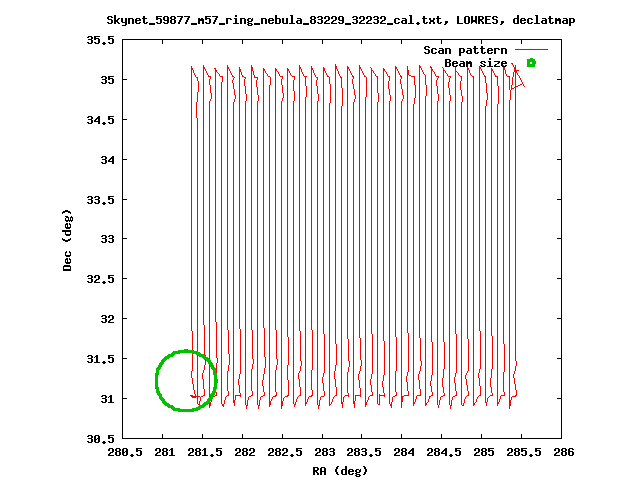Image resolution: width=640 pixels, height=480 pixels.
Task: Click the 285.5 RA tick label
Action: [x=524, y=452]
